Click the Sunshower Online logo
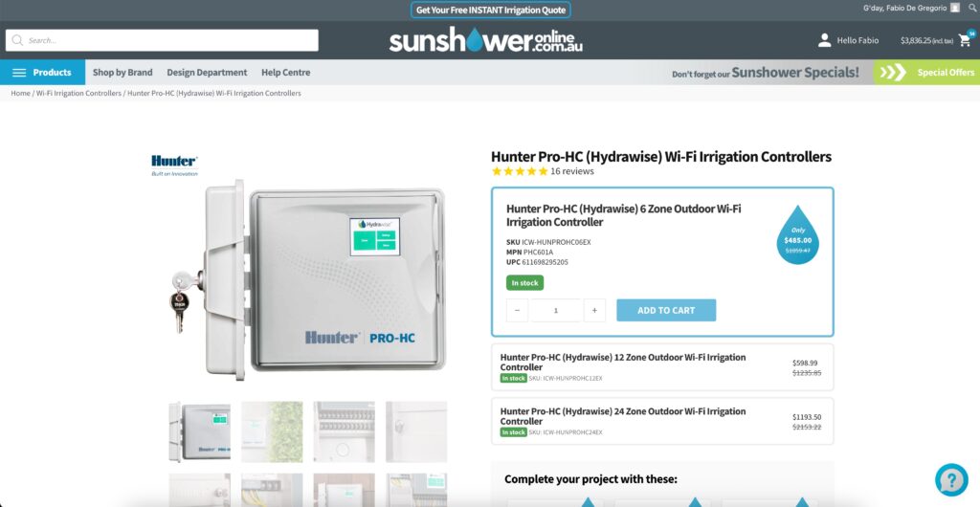The height and width of the screenshot is (507, 980). [x=485, y=40]
